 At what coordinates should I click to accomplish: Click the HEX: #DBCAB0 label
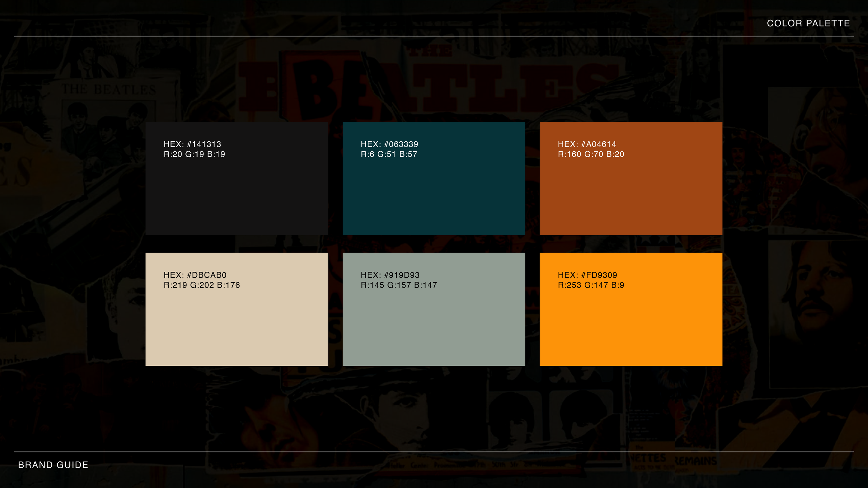tap(195, 275)
